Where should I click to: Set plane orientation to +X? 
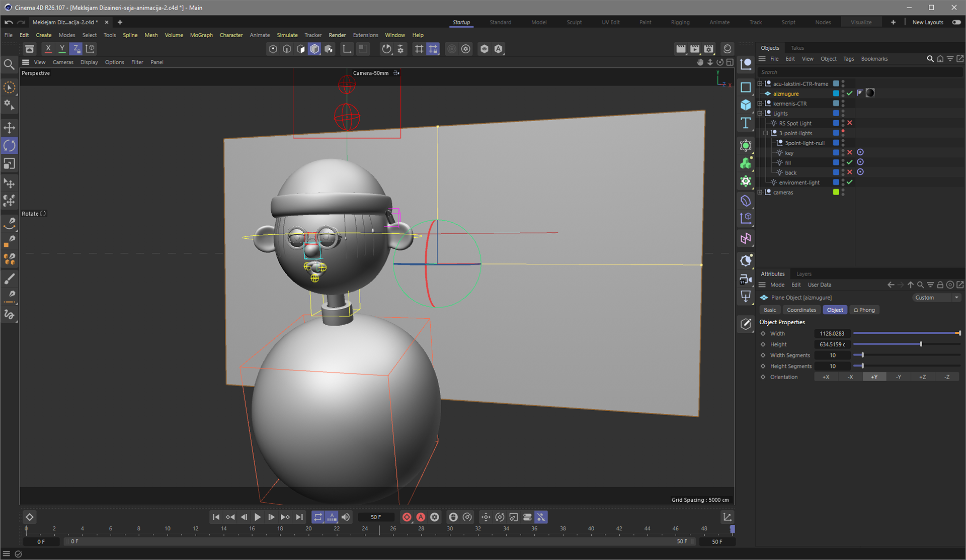pyautogui.click(x=826, y=377)
